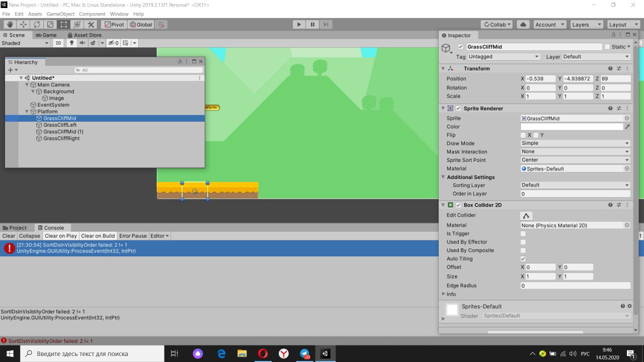Click the color eyedropper icon
The width and height of the screenshot is (644, 362).
(x=627, y=127)
